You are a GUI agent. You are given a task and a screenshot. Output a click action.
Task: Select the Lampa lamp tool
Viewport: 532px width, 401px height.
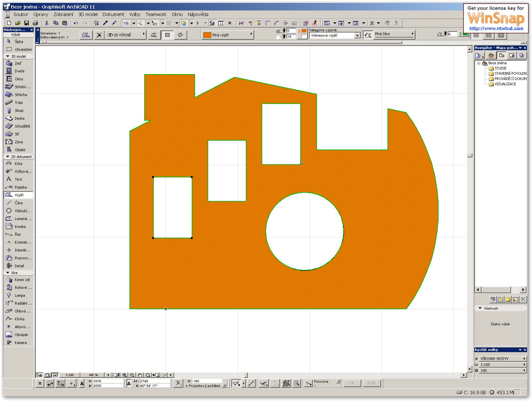tap(18, 295)
